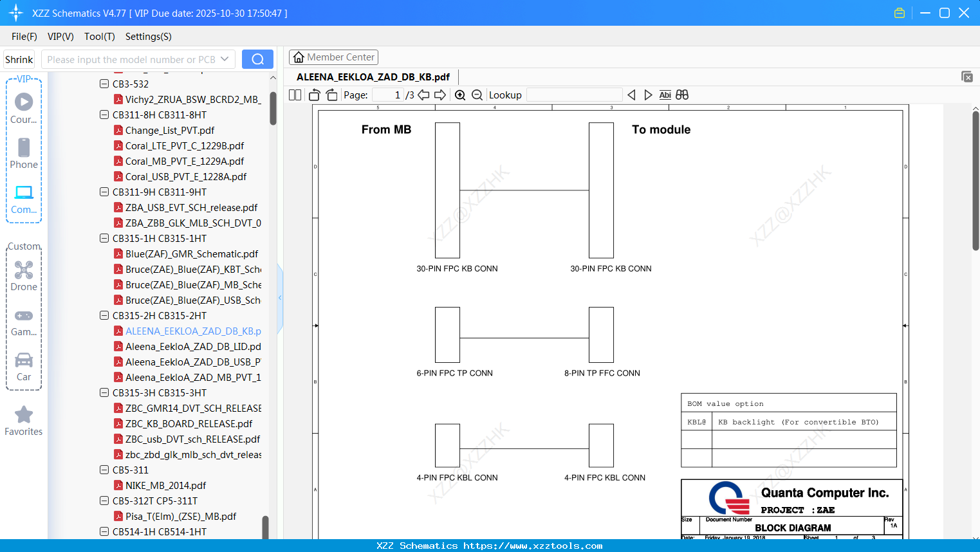Open the Tool(T) menu
Image resolution: width=980 pixels, height=552 pixels.
click(100, 37)
